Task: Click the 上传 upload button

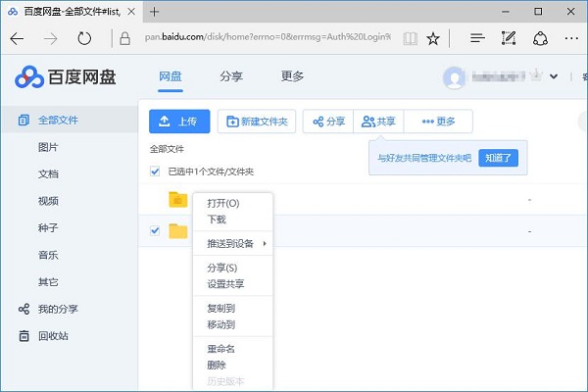Action: coord(179,122)
